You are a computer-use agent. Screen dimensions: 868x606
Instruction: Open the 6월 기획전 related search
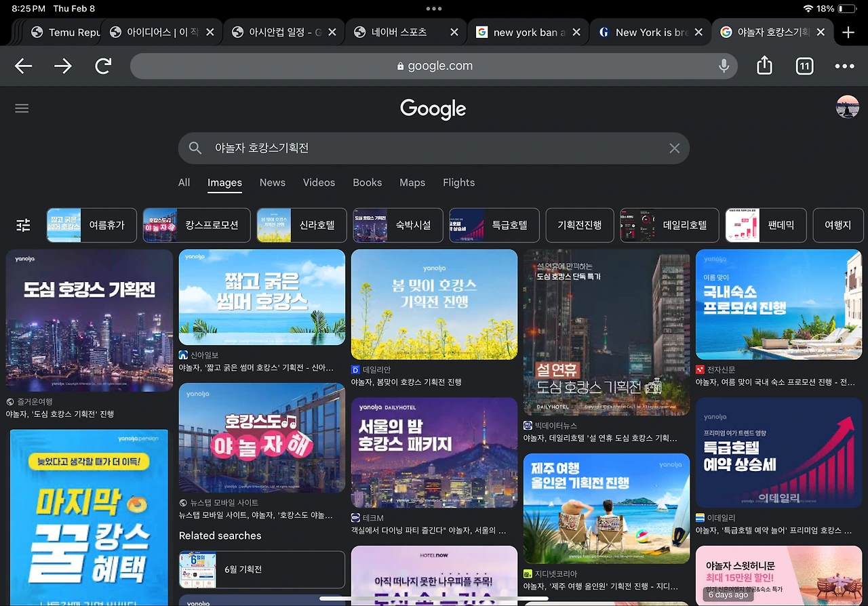coord(262,569)
